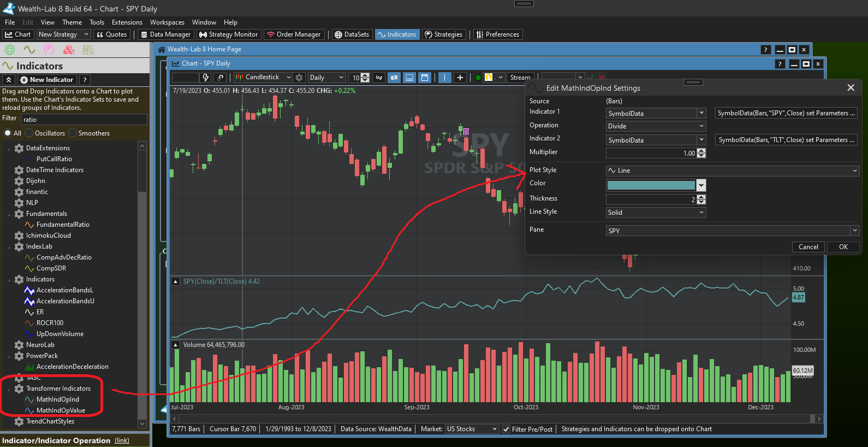Open Strategy Monitor from toolbar

(x=229, y=34)
